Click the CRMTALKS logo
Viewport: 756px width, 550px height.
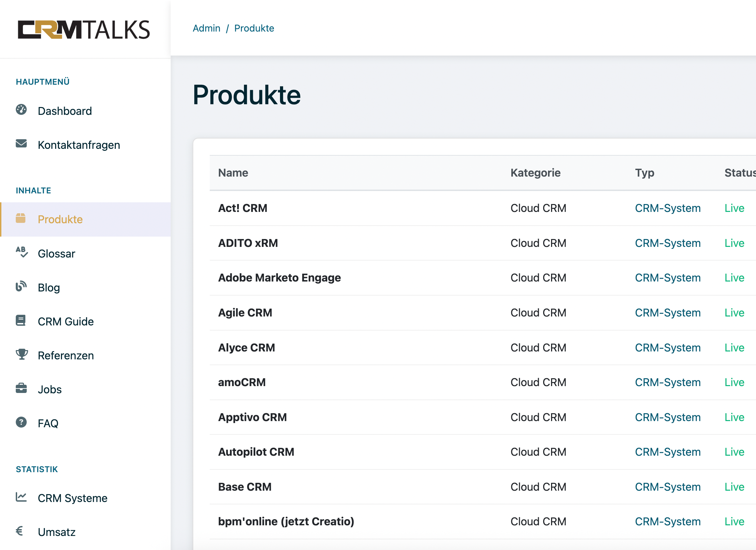click(x=84, y=29)
